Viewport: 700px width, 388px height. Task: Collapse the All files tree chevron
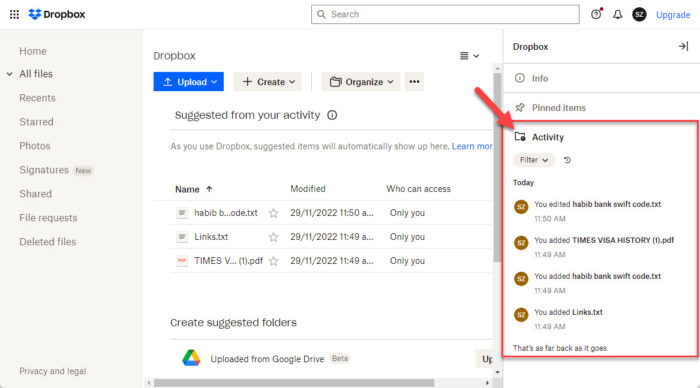9,74
